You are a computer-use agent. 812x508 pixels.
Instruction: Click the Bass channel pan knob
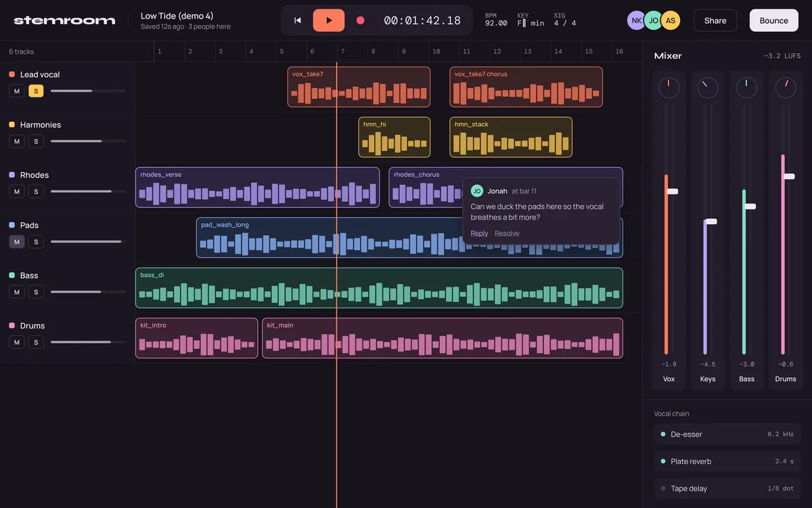(x=747, y=87)
